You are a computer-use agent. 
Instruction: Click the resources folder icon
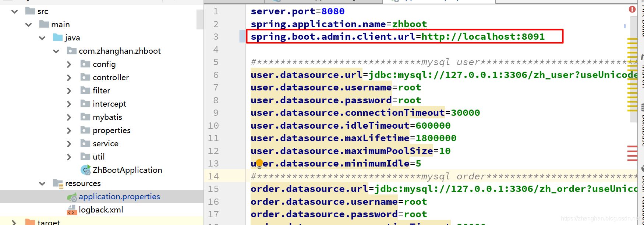point(58,183)
